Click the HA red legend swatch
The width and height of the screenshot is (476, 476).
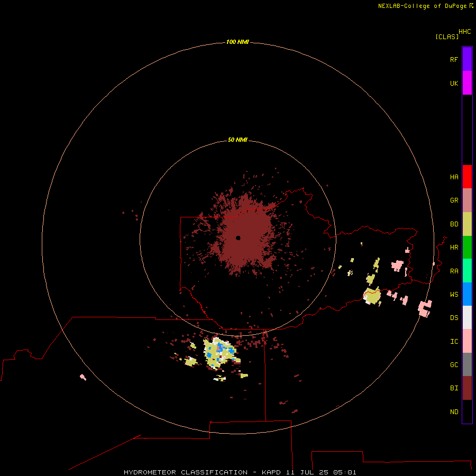click(x=467, y=177)
